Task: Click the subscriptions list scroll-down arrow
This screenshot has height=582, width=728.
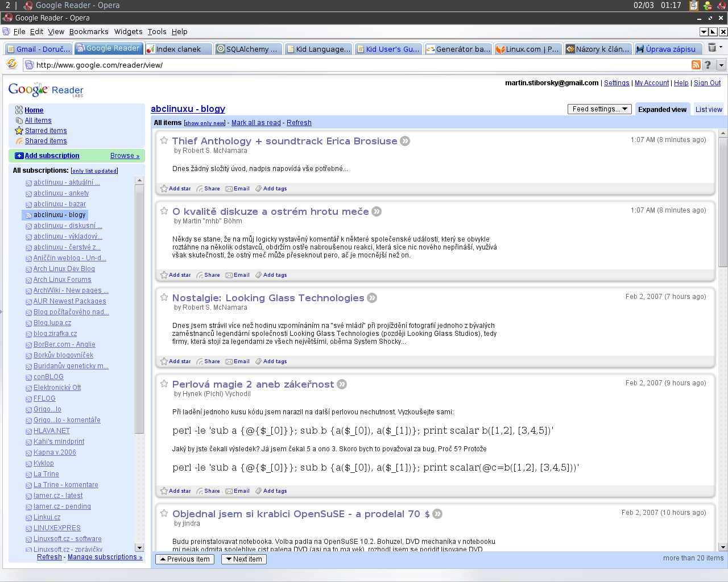Action: click(139, 547)
